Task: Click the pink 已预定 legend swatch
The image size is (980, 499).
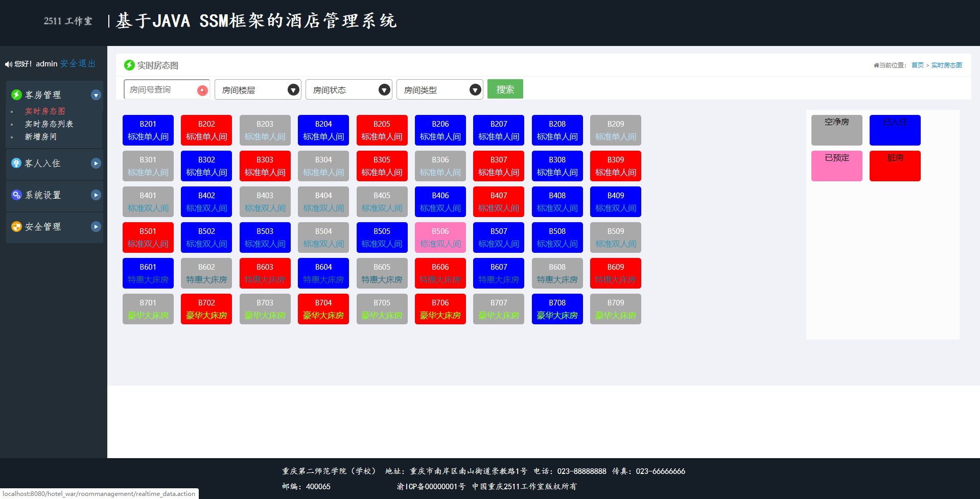Action: click(x=837, y=166)
